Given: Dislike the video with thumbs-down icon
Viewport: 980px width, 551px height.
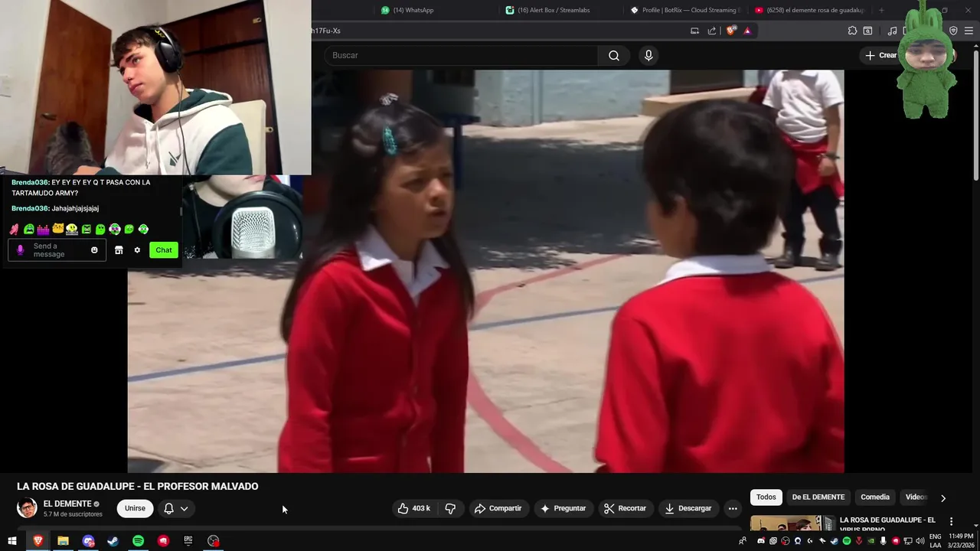Looking at the screenshot, I should point(450,508).
